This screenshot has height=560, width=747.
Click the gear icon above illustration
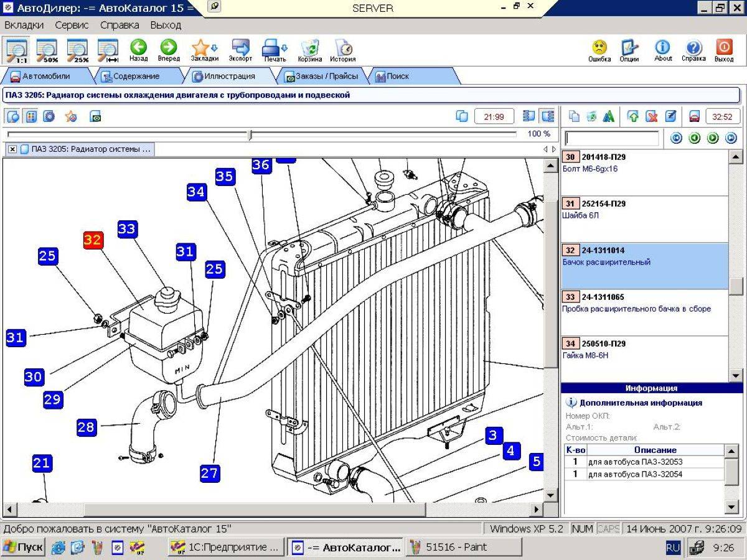pos(49,116)
